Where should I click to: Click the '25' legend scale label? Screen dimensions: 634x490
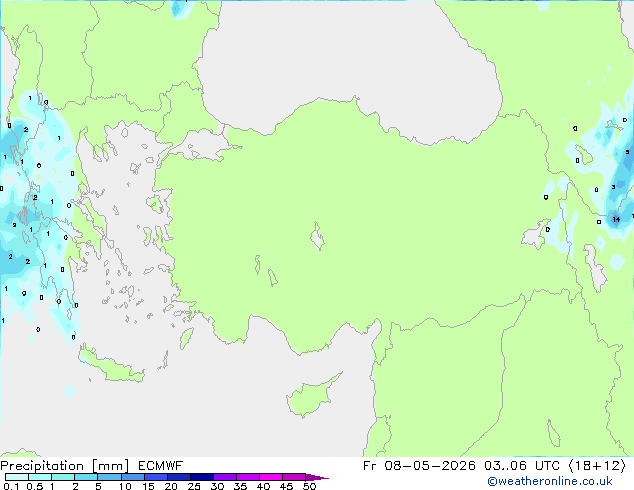[194, 486]
